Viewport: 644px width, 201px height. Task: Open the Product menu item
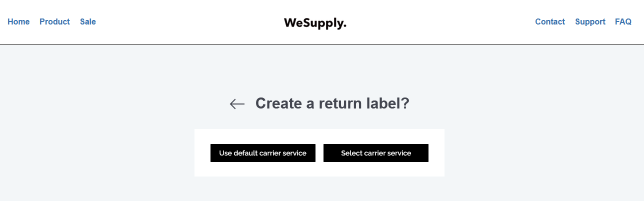tap(54, 21)
